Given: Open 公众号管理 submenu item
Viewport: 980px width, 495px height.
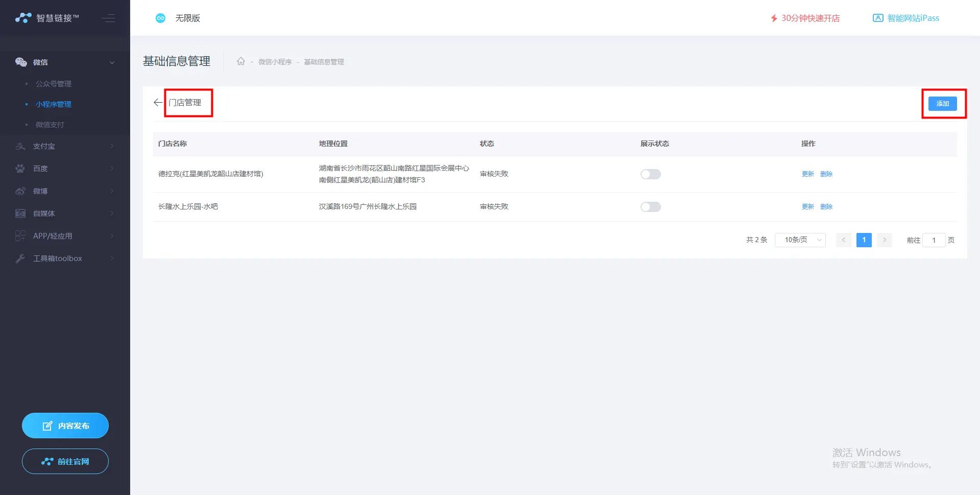Looking at the screenshot, I should tap(54, 84).
